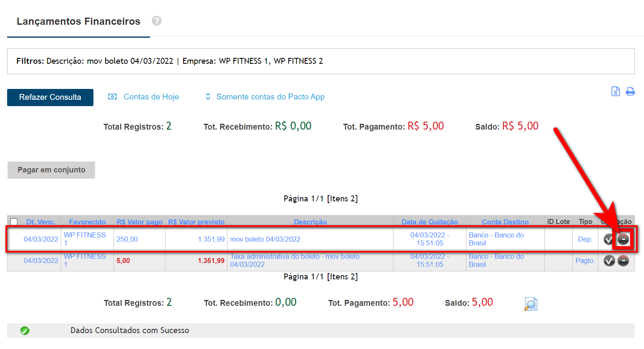Click the magnifying glass icon near Saldo
The width and height of the screenshot is (644, 349).
(530, 304)
